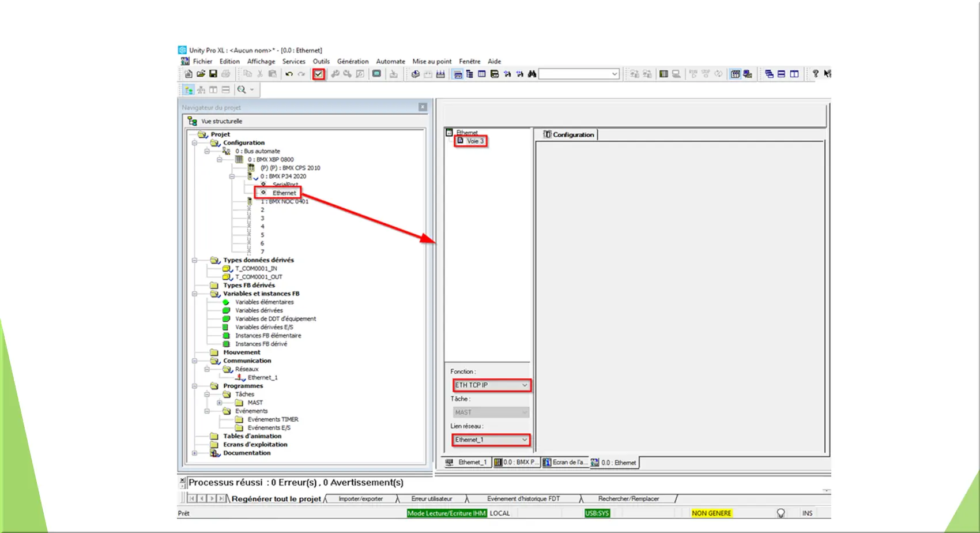This screenshot has width=980, height=533.
Task: Open the Mise au point menu
Action: [432, 61]
